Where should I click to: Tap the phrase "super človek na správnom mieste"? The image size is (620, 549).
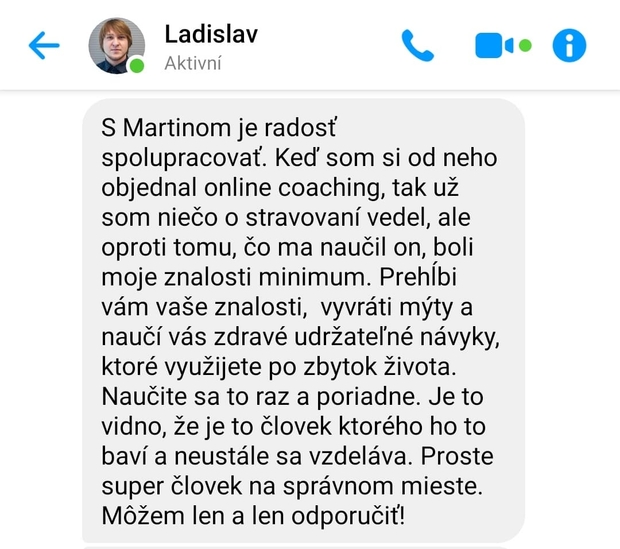tap(292, 486)
